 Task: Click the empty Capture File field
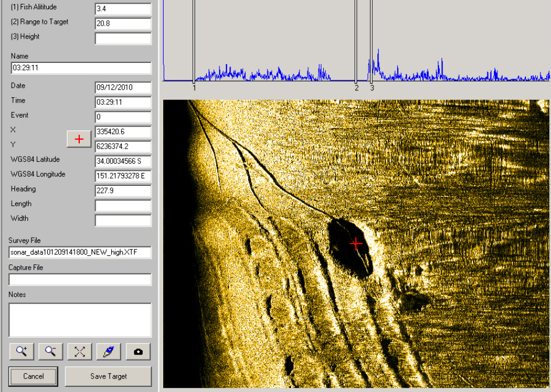click(x=80, y=280)
